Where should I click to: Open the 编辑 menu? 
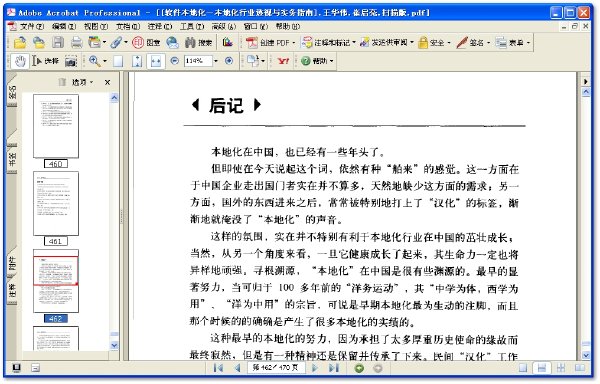pyautogui.click(x=64, y=26)
